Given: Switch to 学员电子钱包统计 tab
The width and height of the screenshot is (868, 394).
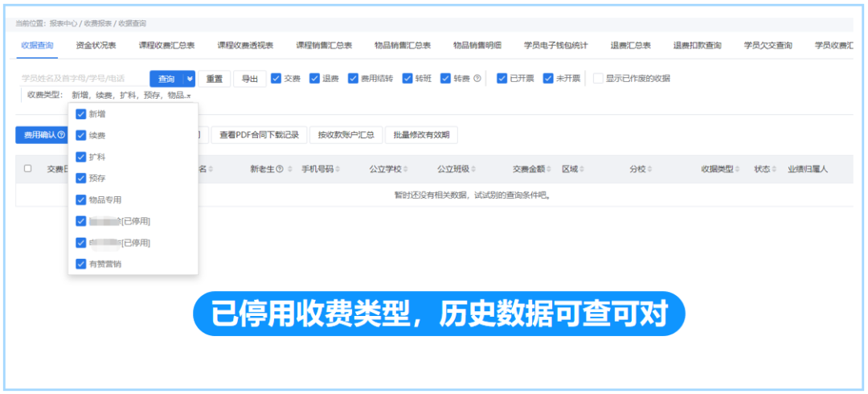Looking at the screenshot, I should pyautogui.click(x=556, y=46).
